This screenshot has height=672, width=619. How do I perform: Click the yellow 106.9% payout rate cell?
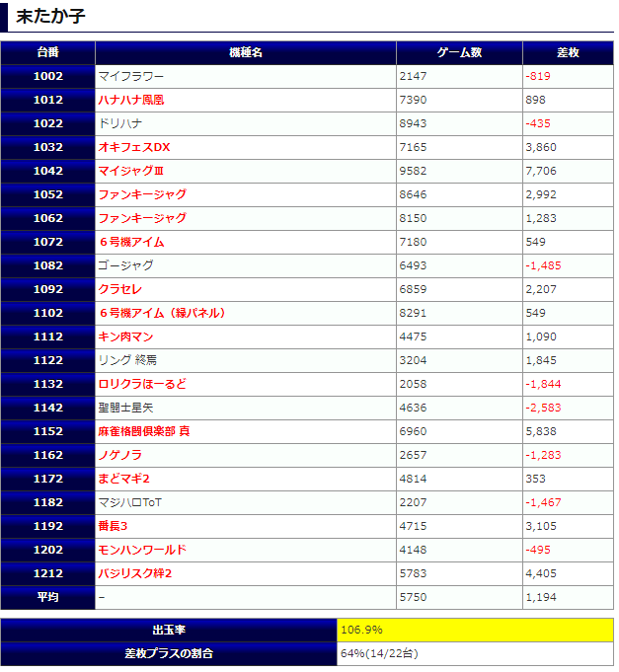click(475, 630)
